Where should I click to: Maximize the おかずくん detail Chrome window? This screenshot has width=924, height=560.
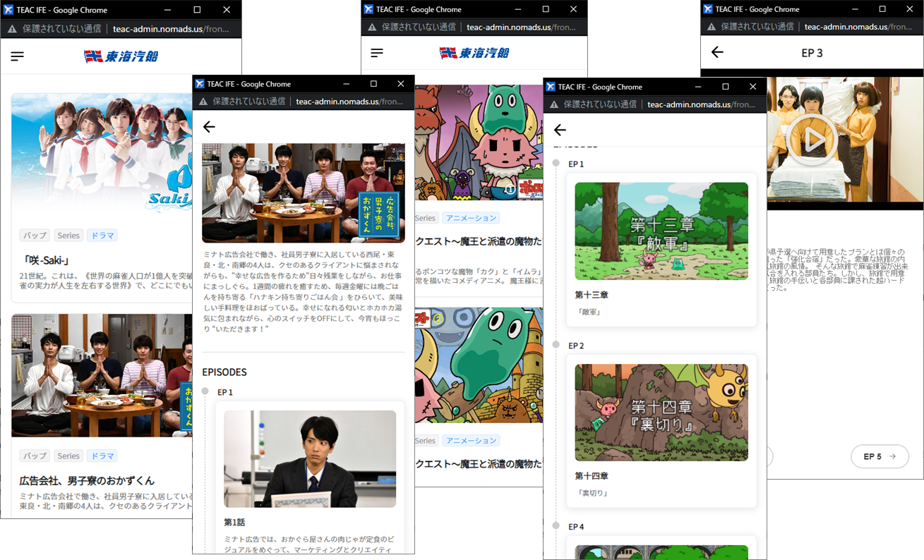click(373, 84)
